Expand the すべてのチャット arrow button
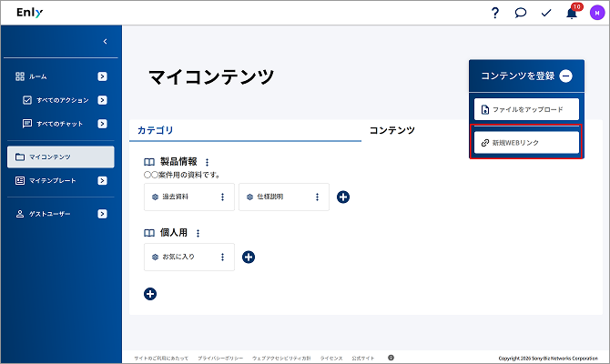The width and height of the screenshot is (610, 364). coord(102,124)
